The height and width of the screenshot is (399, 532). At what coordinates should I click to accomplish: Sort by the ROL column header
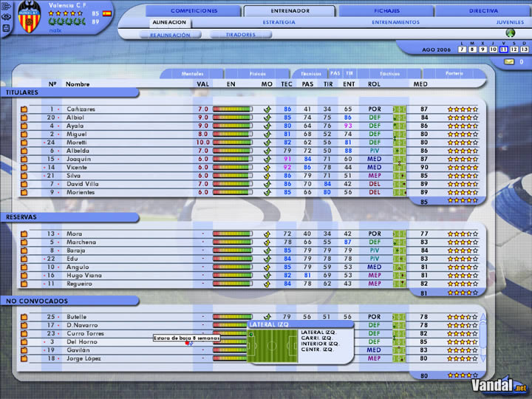coord(374,84)
